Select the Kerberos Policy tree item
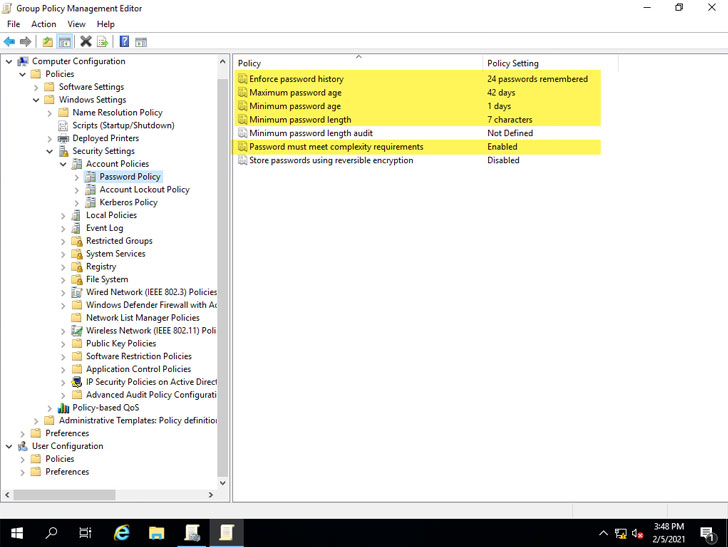 (x=129, y=202)
